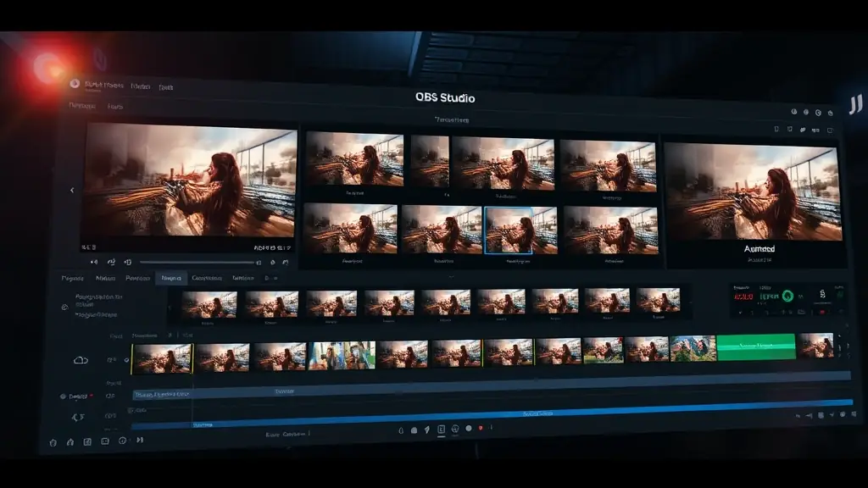Click the paper-plane icon in the bottom center toolbar
This screenshot has height=488, width=868.
tap(427, 430)
